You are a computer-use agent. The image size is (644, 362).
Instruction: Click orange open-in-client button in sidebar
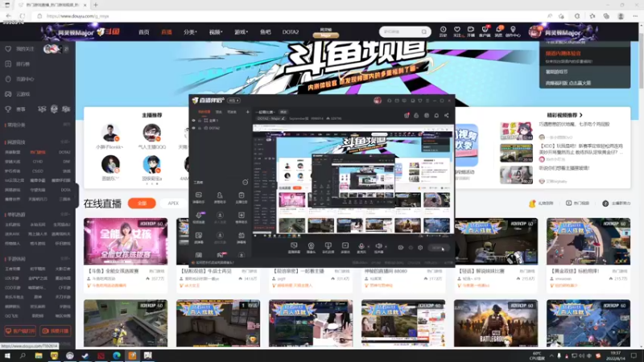(x=19, y=331)
